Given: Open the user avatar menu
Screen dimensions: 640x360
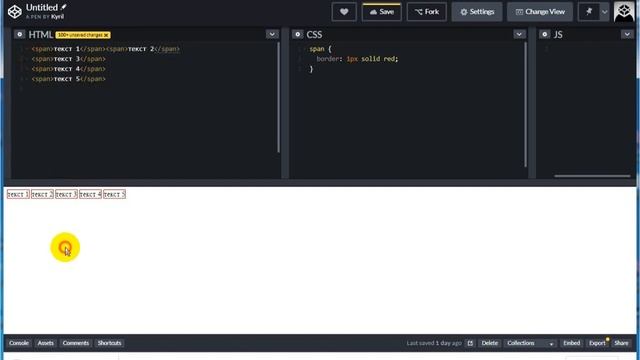Looking at the screenshot, I should (x=624, y=12).
